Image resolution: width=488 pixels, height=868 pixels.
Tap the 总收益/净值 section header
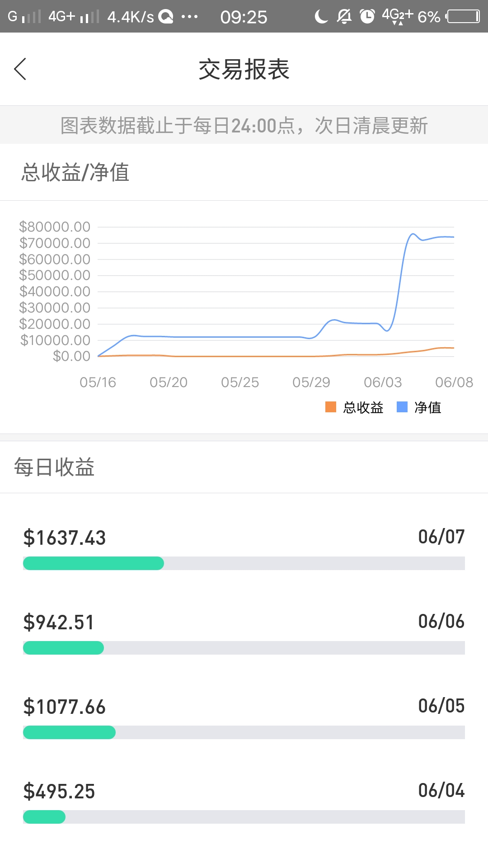[75, 172]
